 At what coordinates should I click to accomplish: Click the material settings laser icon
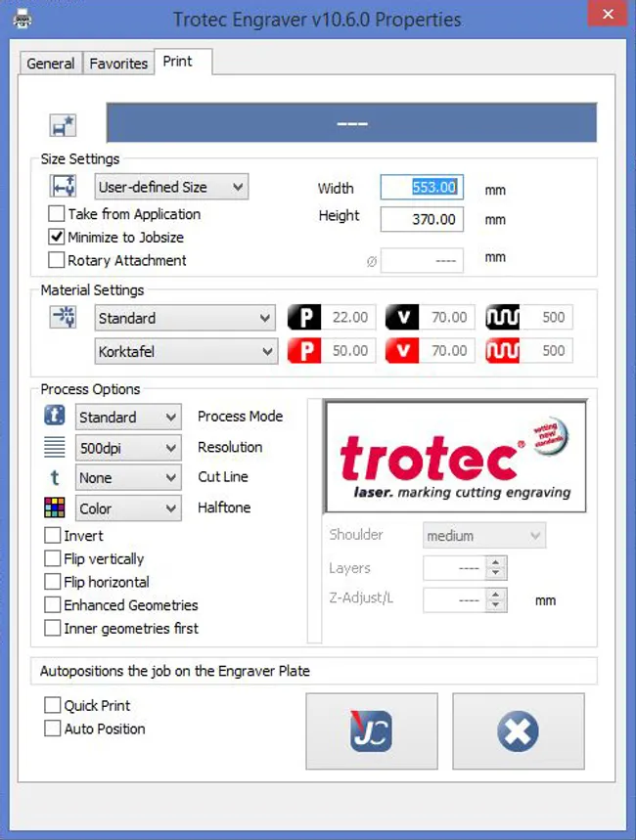tap(64, 317)
